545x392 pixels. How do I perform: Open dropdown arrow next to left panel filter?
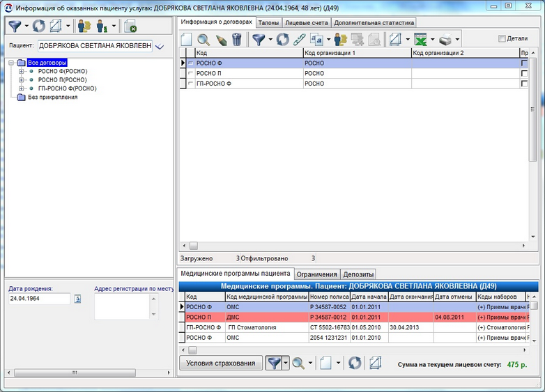26,26
